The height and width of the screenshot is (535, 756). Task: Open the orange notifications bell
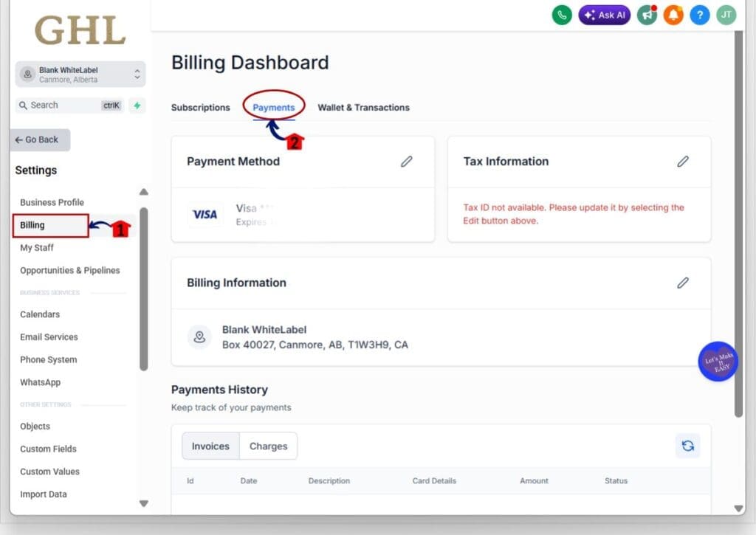(x=673, y=15)
